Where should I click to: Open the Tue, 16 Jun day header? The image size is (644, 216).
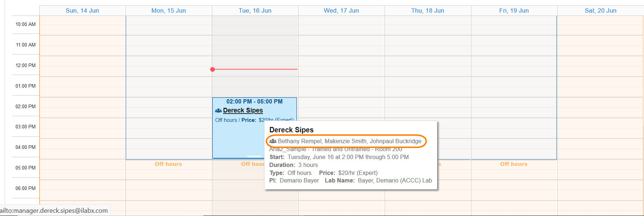click(x=255, y=10)
